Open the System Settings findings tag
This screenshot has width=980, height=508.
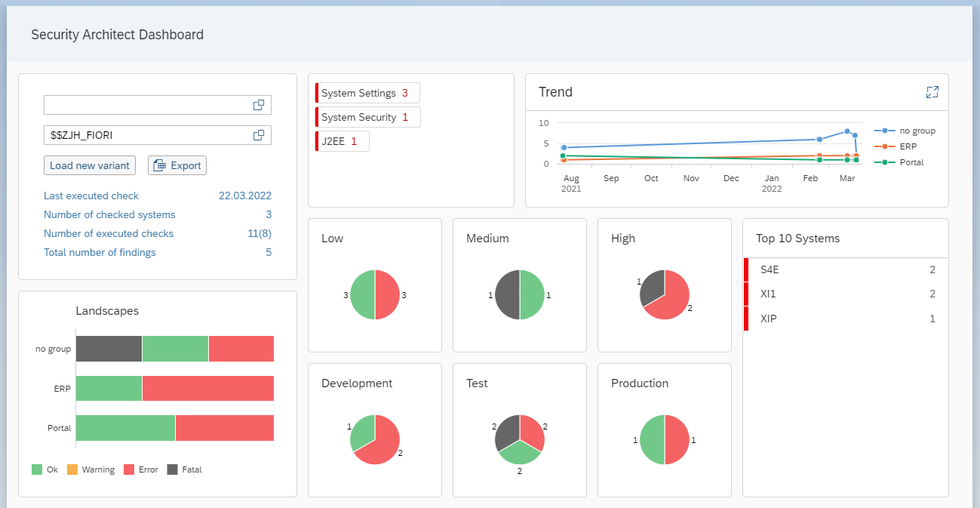point(367,93)
